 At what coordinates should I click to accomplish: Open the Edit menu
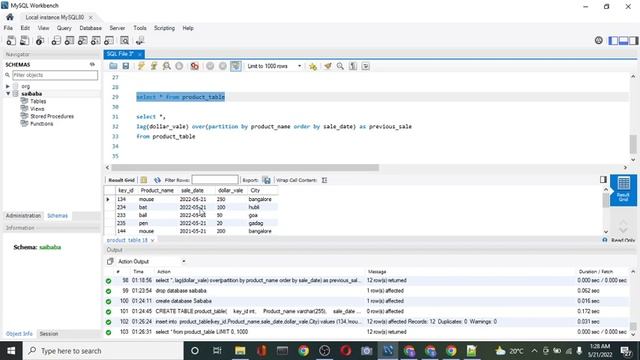[x=25, y=28]
